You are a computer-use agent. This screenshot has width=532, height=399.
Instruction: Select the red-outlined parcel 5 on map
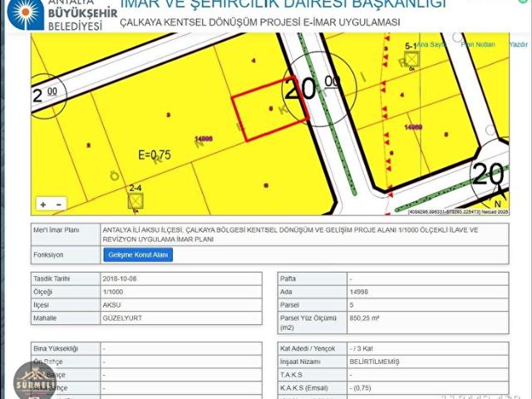click(x=270, y=109)
